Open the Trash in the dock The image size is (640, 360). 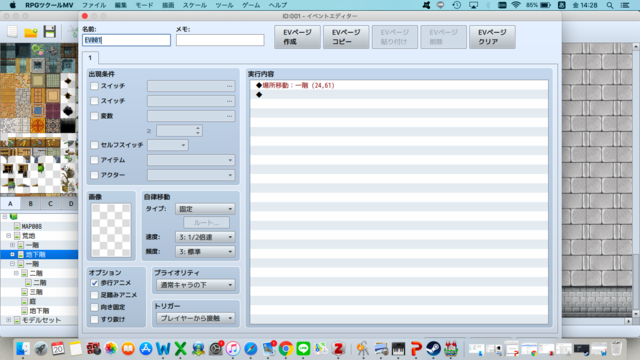(617, 349)
